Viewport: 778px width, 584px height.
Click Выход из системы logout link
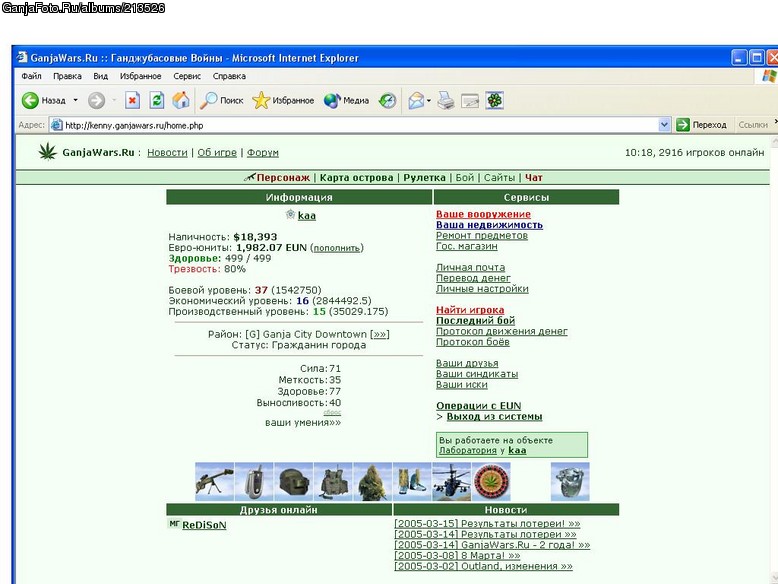(x=494, y=417)
